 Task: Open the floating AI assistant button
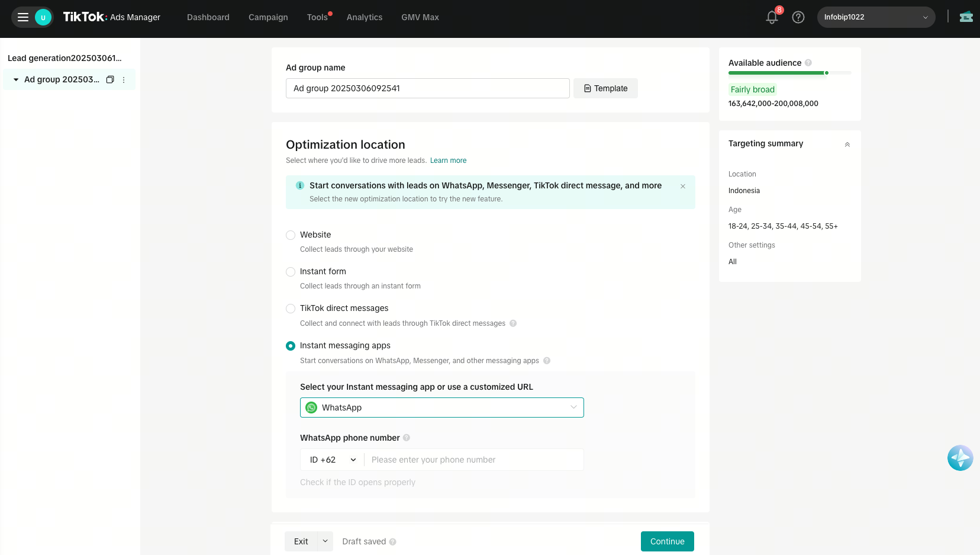[960, 458]
